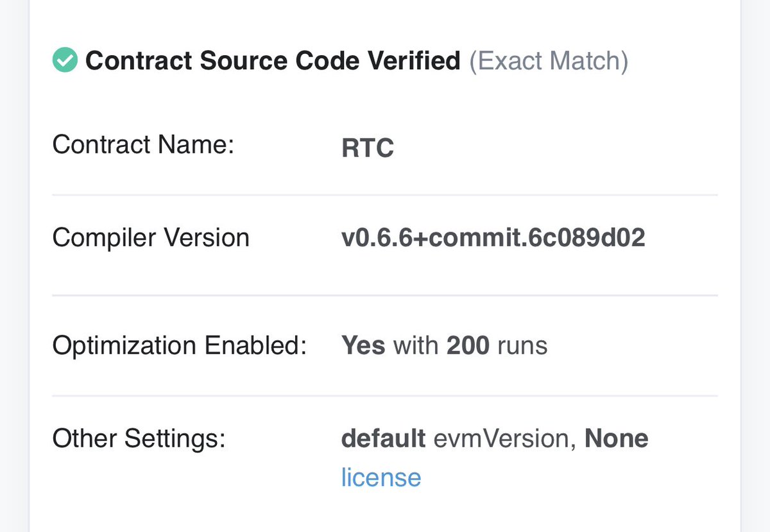This screenshot has height=532, width=770.
Task: Click the green verified checkmark icon
Action: coord(65,61)
